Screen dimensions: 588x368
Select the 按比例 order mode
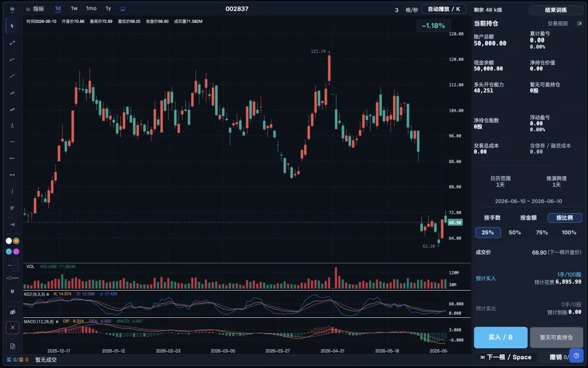point(565,218)
